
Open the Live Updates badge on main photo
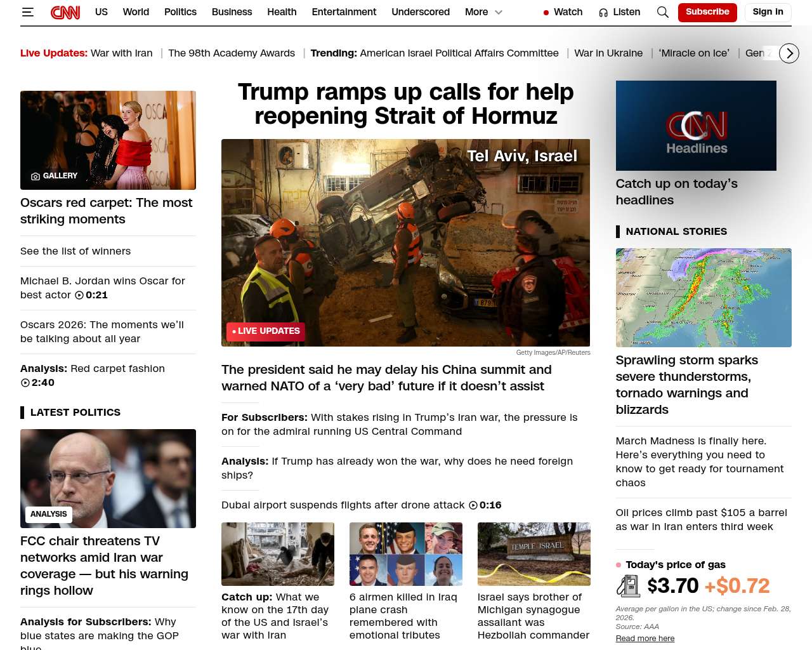[x=266, y=331]
